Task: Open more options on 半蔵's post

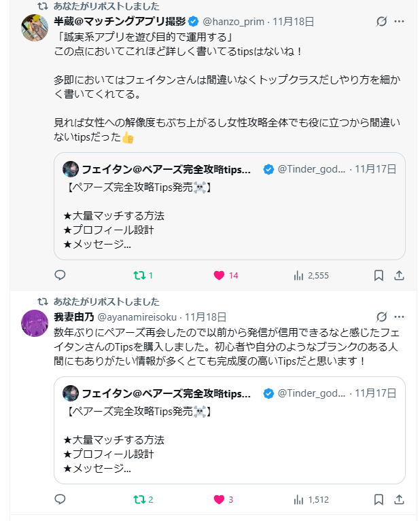Action: [x=400, y=22]
